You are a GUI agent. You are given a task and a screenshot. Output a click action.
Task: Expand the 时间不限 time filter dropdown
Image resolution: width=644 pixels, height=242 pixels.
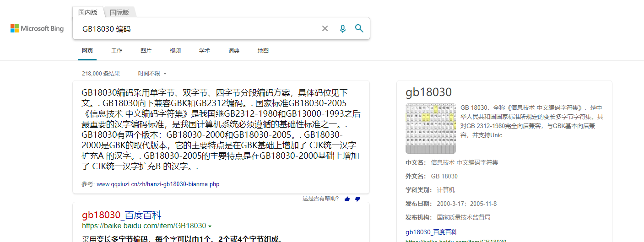point(152,73)
